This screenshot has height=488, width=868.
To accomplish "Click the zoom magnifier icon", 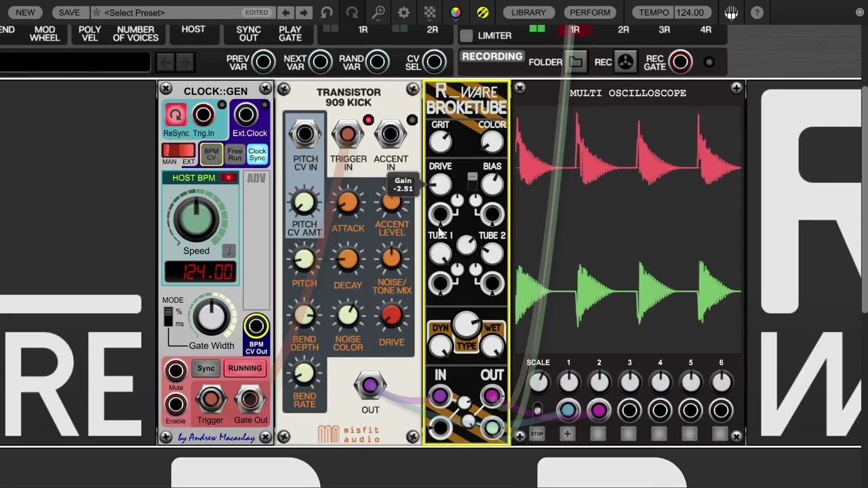I will click(x=378, y=12).
